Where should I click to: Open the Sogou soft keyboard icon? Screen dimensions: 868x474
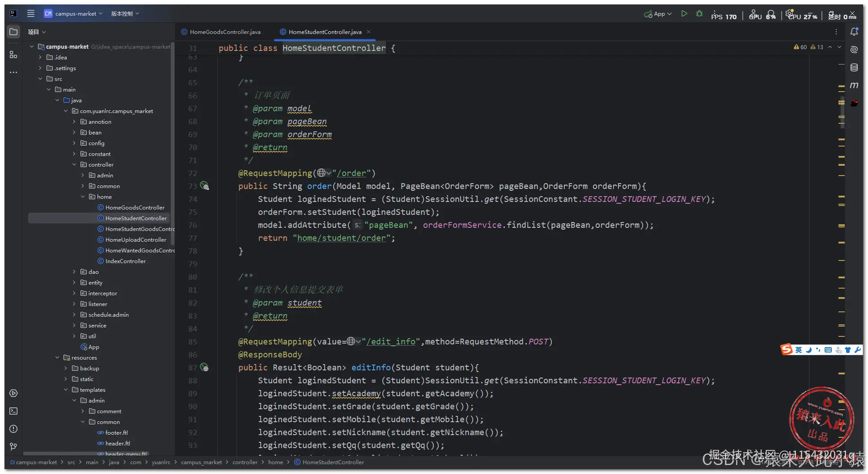click(x=828, y=350)
